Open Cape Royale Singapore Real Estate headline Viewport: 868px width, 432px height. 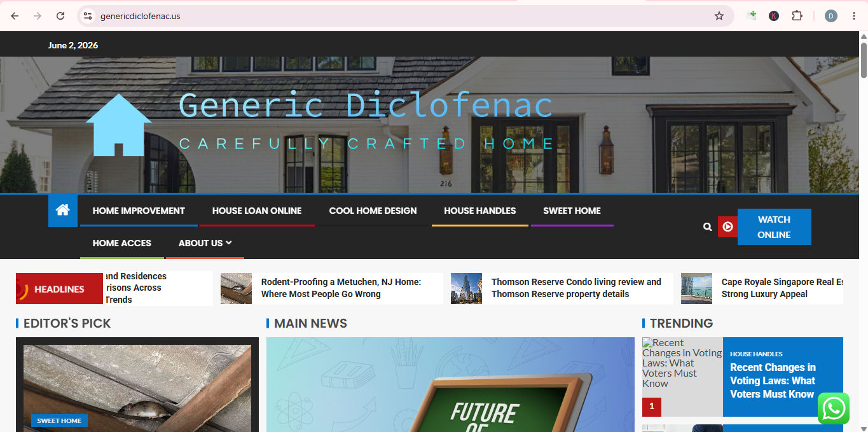tap(782, 288)
